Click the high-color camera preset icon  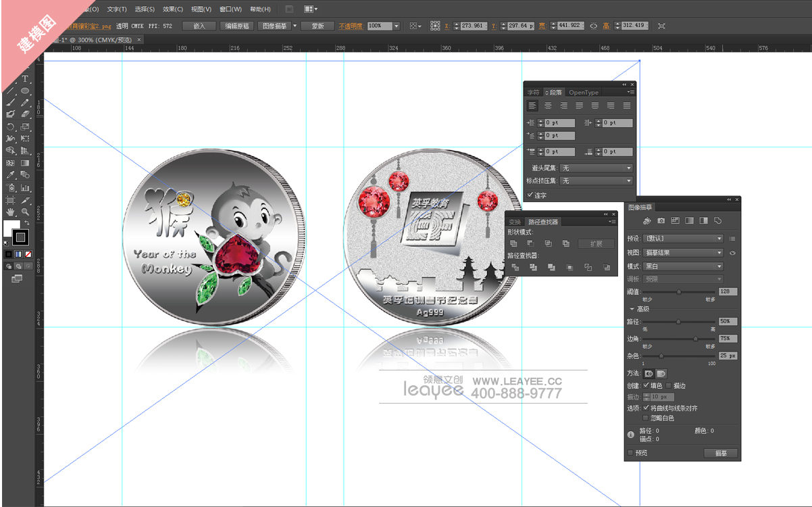[661, 220]
